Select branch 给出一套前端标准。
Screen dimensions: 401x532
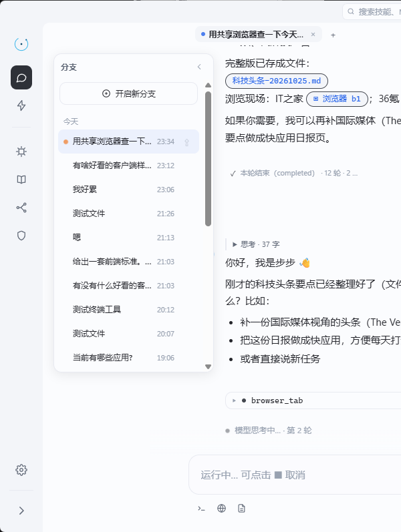point(128,262)
